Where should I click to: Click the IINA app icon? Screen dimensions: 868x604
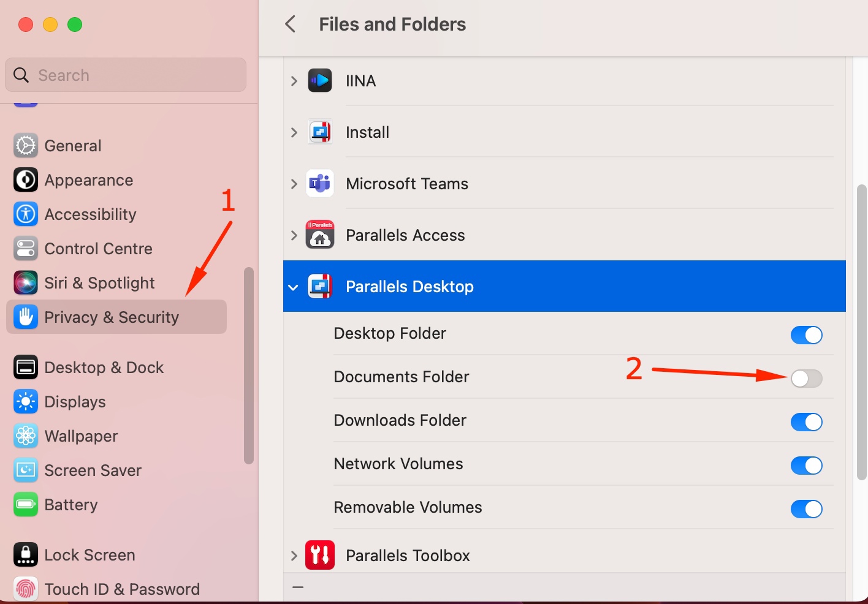pos(320,81)
